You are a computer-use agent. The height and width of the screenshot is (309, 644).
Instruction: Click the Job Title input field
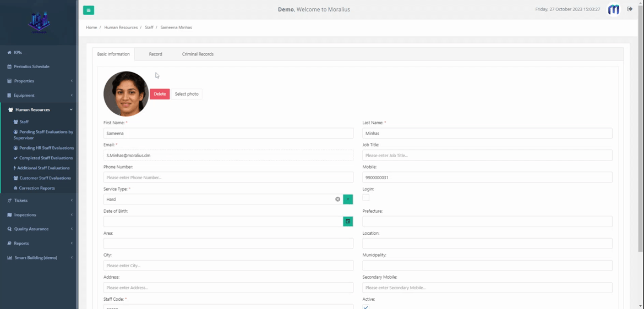point(487,156)
